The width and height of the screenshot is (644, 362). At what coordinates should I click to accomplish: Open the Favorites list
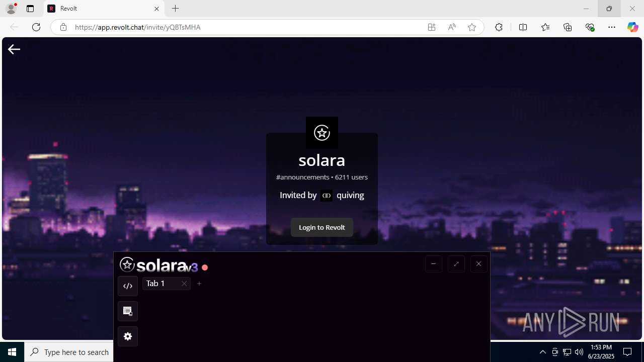[x=545, y=27]
